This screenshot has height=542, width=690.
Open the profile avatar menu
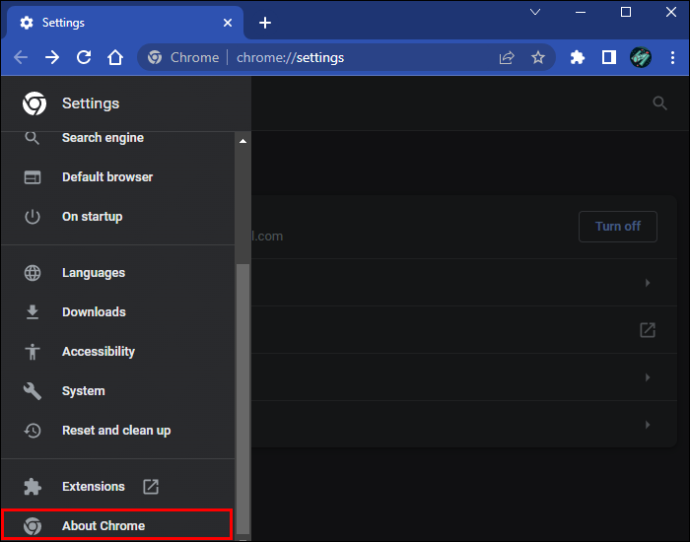(641, 57)
